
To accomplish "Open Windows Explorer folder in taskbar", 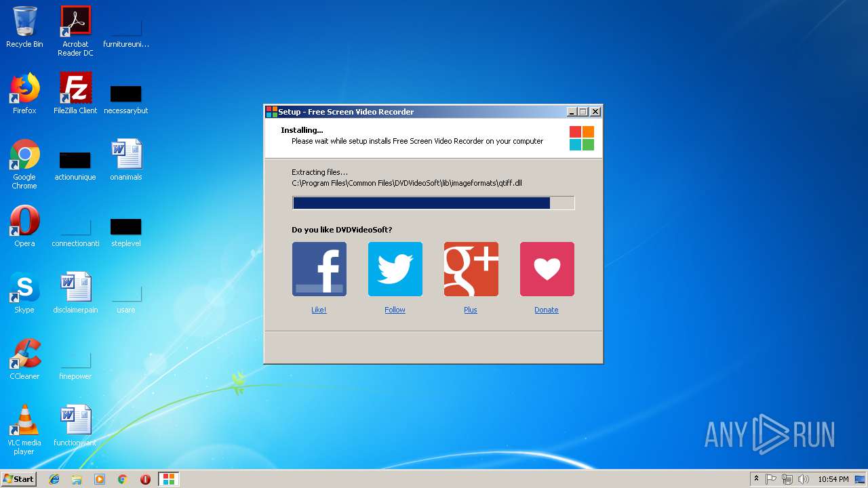I will tap(77, 479).
